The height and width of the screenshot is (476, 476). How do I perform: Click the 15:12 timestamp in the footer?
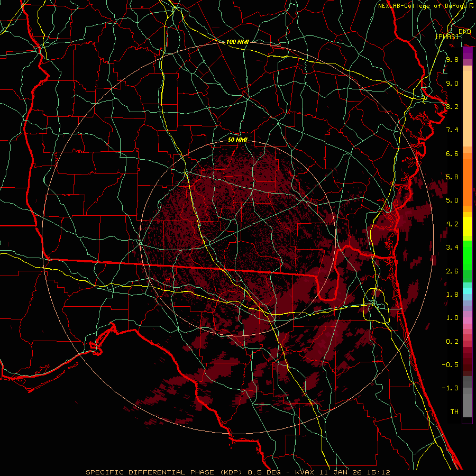380,472
